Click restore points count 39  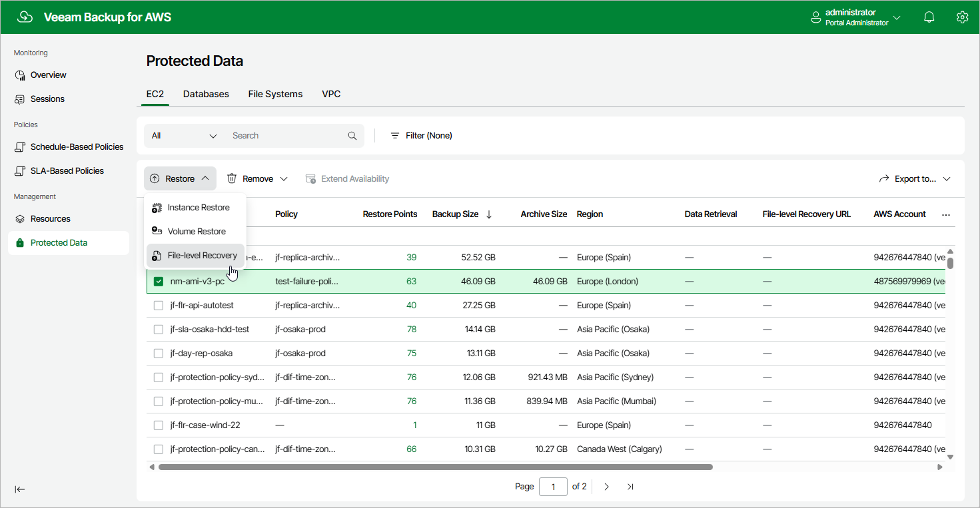click(411, 258)
